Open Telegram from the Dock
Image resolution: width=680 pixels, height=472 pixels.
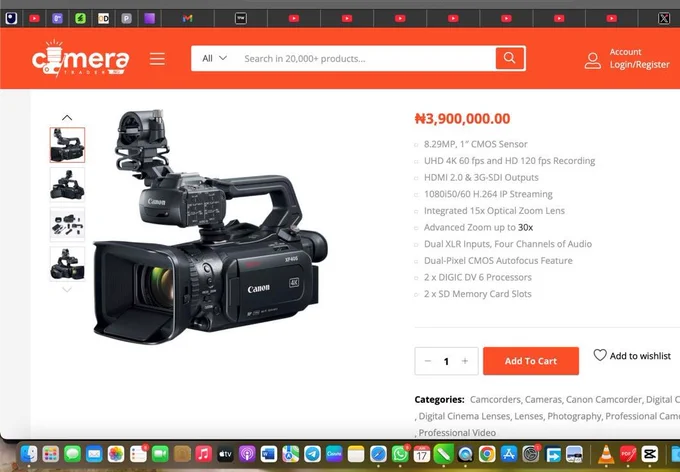pyautogui.click(x=312, y=454)
